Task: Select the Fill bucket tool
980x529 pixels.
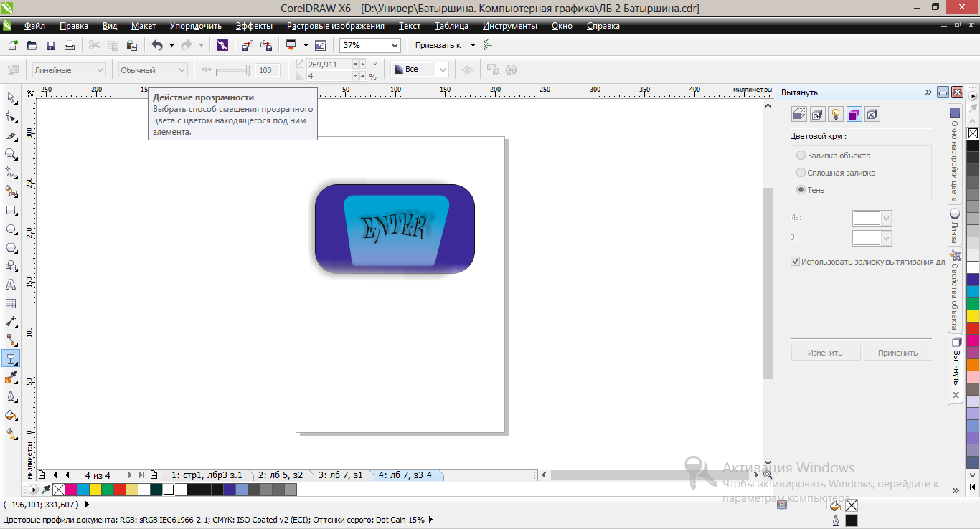Action: [x=11, y=415]
